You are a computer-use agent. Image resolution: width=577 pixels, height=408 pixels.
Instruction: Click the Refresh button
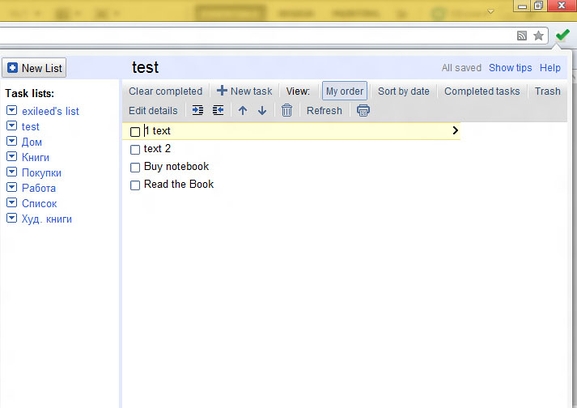click(324, 110)
